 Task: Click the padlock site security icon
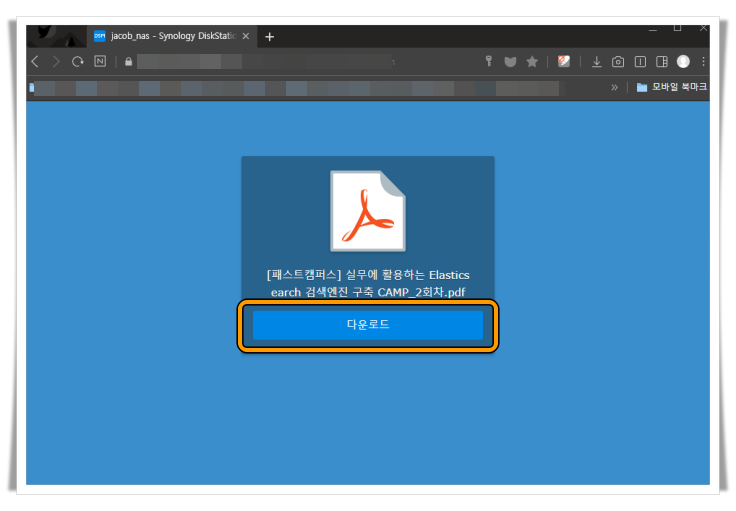pos(128,61)
